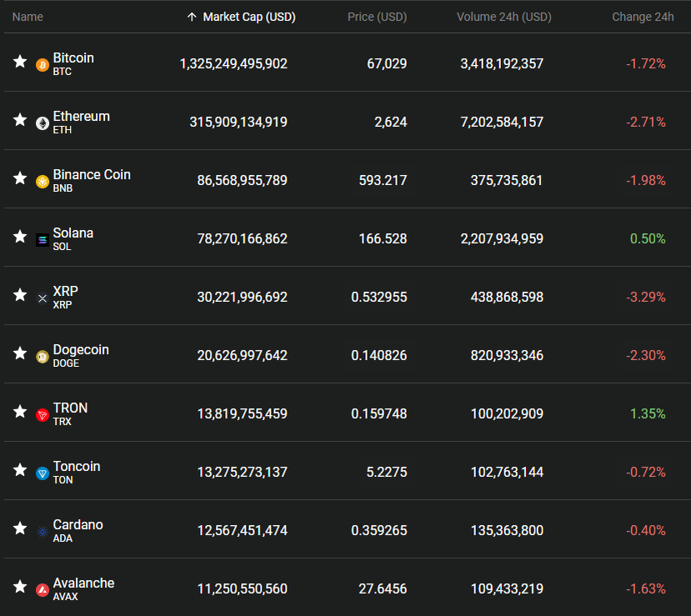
Task: Toggle the favorite star for Cardano
Action: (20, 528)
